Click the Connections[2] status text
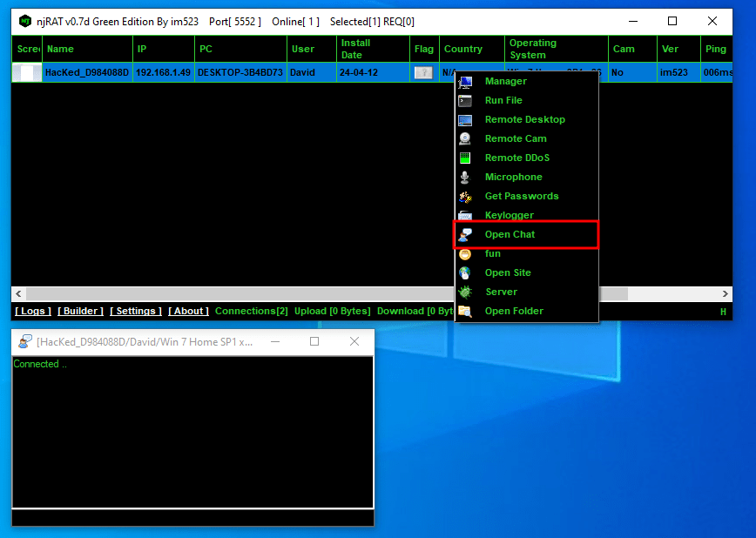This screenshot has height=538, width=756. tap(251, 311)
